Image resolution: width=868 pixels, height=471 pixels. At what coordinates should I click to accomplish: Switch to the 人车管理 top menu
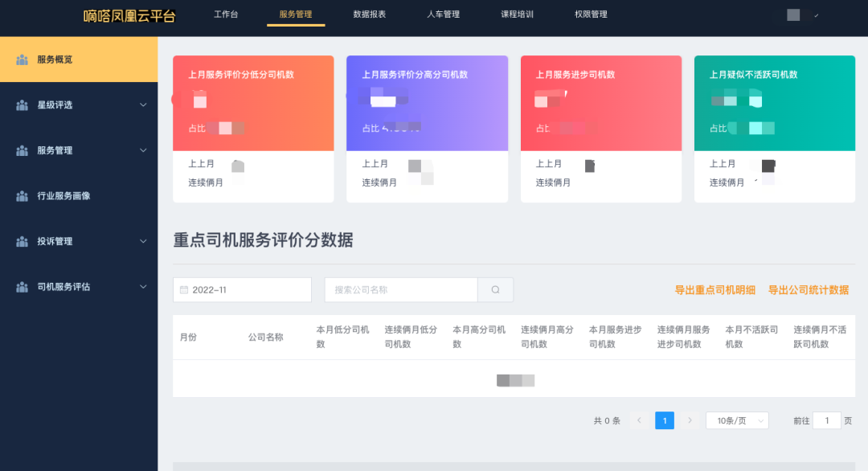pos(443,14)
